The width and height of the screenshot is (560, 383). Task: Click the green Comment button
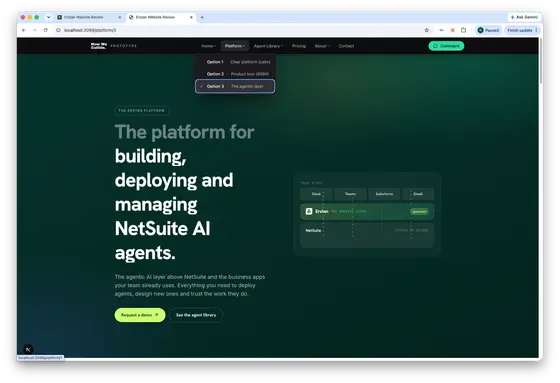446,46
